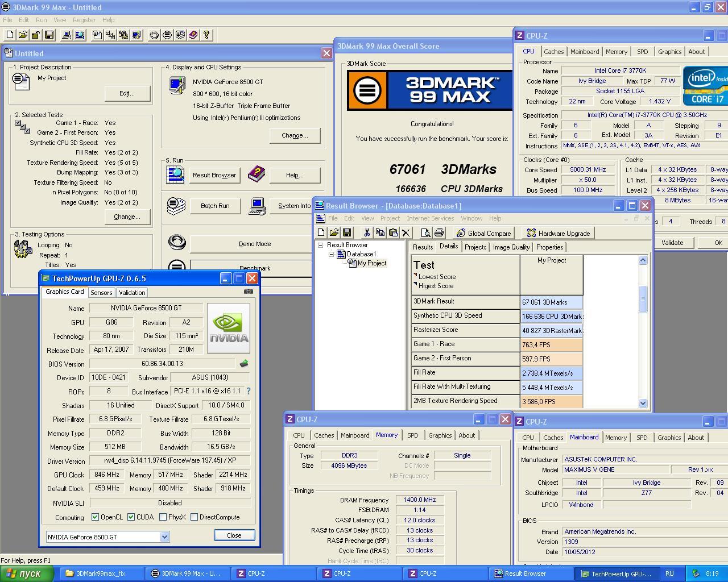Switch to Validation tab in GPU-Z
Image resolution: width=728 pixels, height=582 pixels.
132,293
